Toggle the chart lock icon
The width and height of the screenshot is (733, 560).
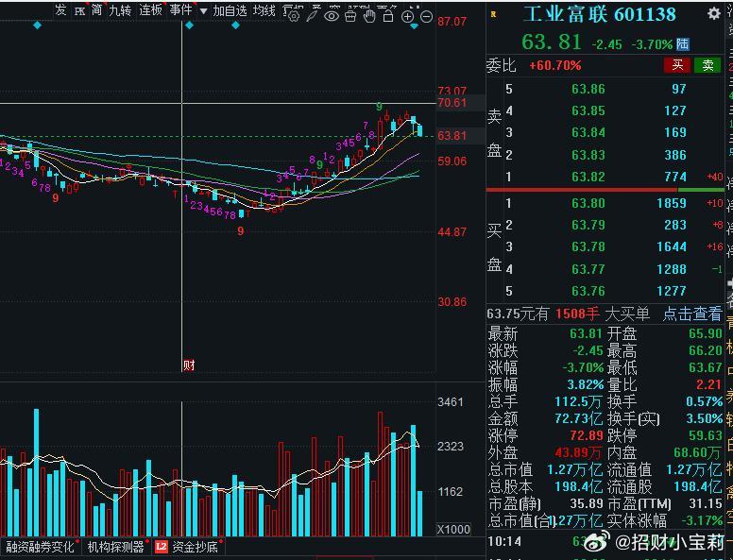[388, 16]
